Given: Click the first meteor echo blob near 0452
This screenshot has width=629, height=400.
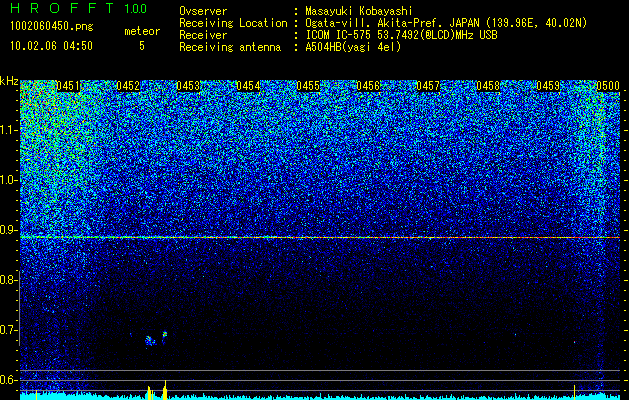Looking at the screenshot, I should tap(150, 341).
